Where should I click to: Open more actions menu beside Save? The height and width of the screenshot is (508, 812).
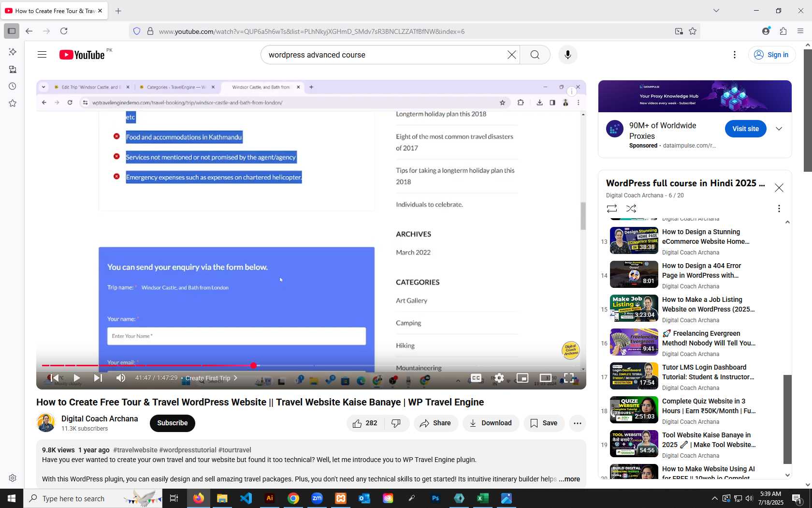pyautogui.click(x=577, y=423)
